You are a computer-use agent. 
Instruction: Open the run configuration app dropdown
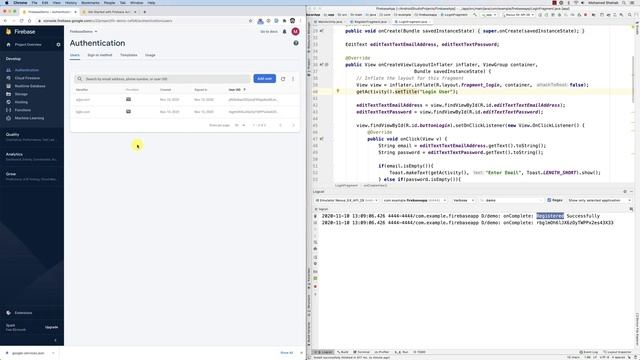tap(488, 15)
